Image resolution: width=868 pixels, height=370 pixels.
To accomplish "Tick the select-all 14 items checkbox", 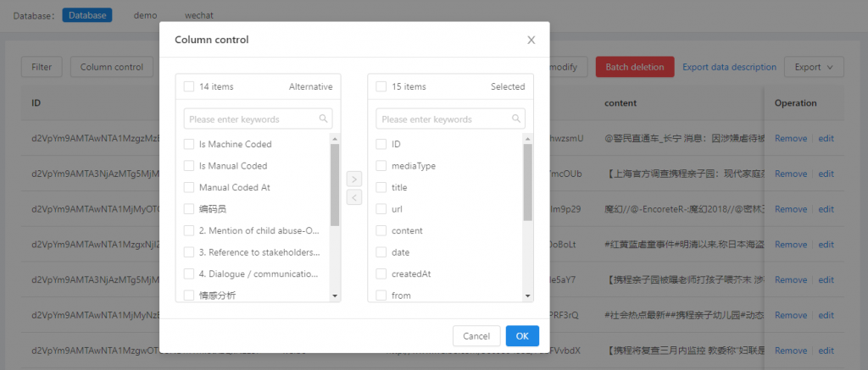I will click(189, 86).
